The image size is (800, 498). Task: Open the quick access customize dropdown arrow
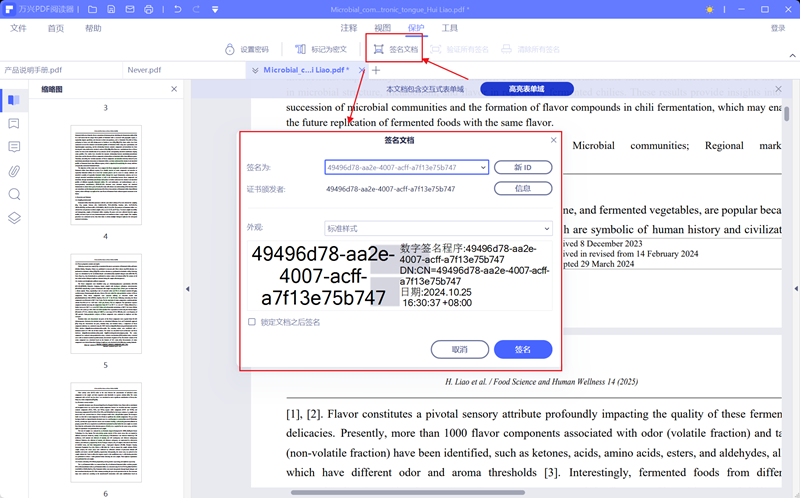[x=215, y=9]
